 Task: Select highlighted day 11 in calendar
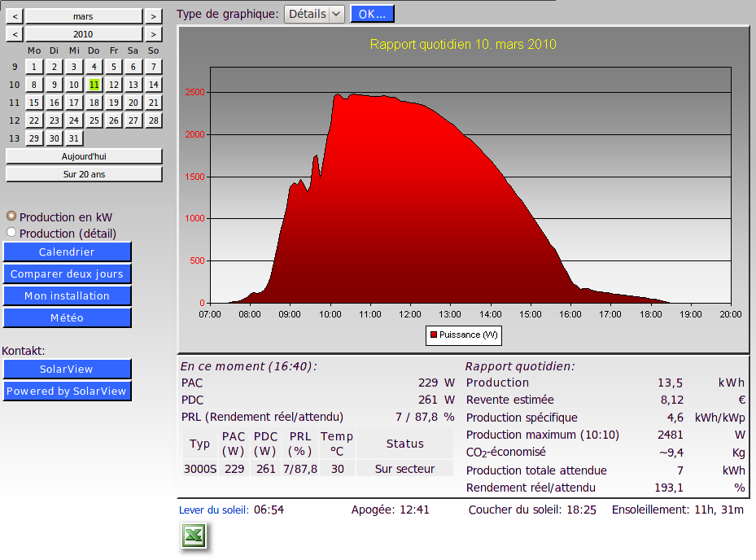click(x=94, y=85)
